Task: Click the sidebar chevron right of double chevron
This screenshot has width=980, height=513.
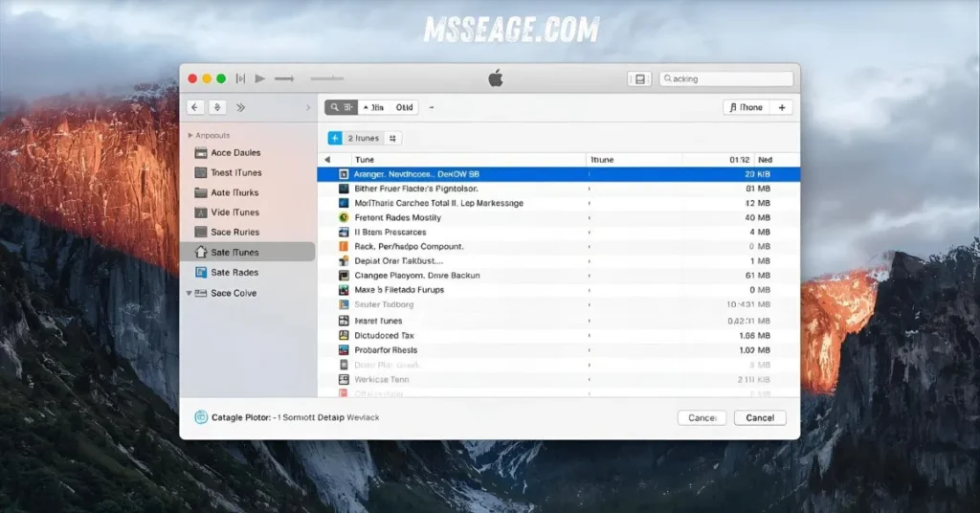Action: tap(308, 107)
